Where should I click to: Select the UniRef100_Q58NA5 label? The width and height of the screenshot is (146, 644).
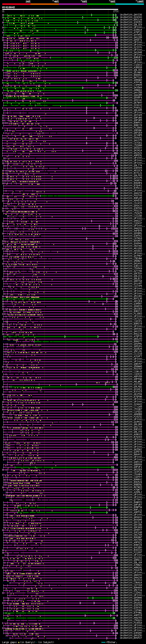131,366
